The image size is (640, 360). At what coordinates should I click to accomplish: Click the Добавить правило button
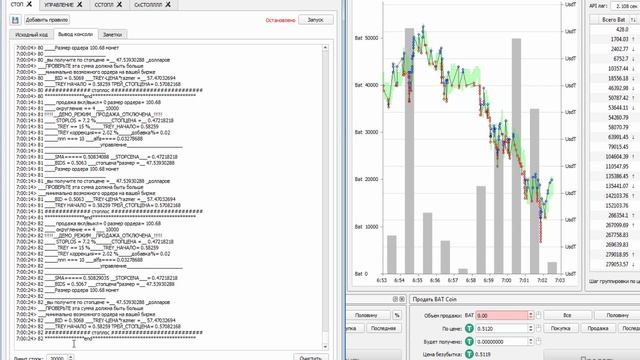[x=47, y=20]
